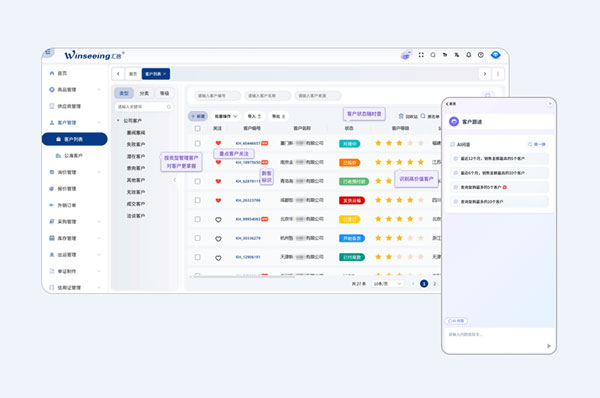Select 客户列表 in the sidebar
This screenshot has width=600, height=398.
point(75,139)
